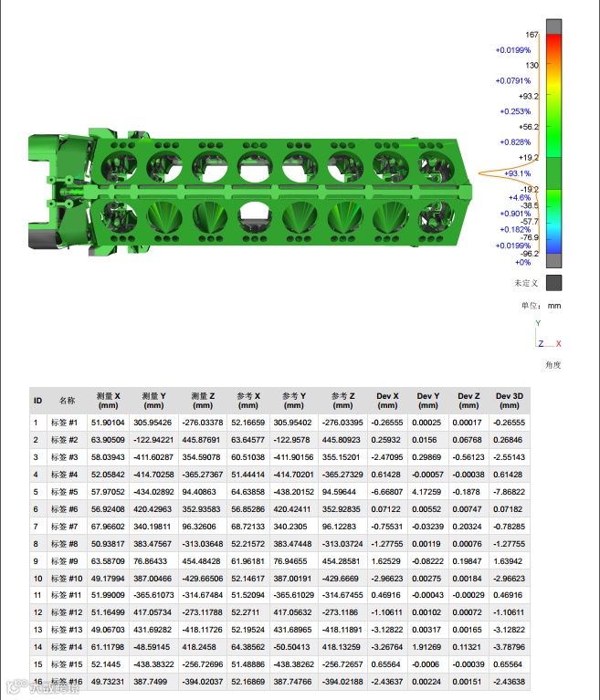Click the 标签 #1 name cell

tap(67, 423)
